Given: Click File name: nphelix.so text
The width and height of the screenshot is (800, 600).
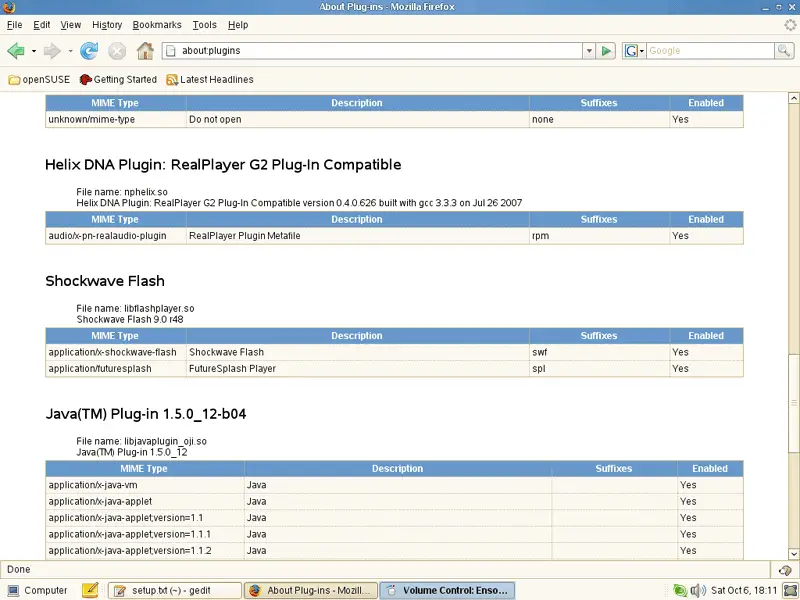Looking at the screenshot, I should tap(122, 192).
